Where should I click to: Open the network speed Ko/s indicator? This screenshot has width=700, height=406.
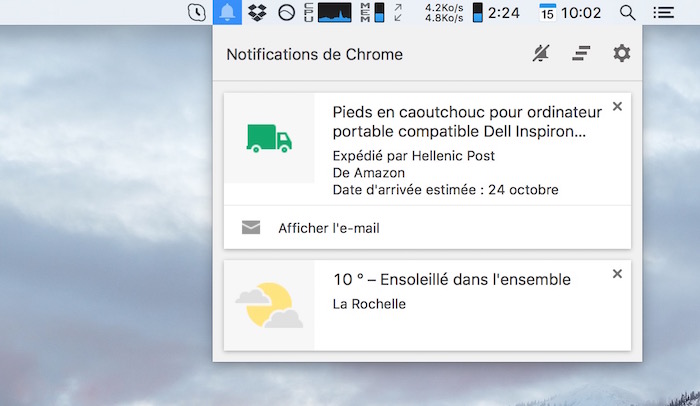(x=442, y=13)
